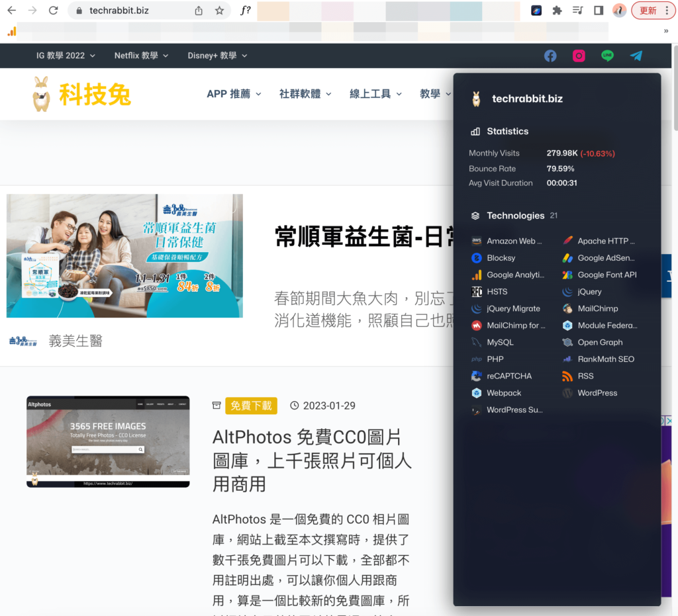Click the Google Font API icon
678x616 pixels.
(567, 275)
